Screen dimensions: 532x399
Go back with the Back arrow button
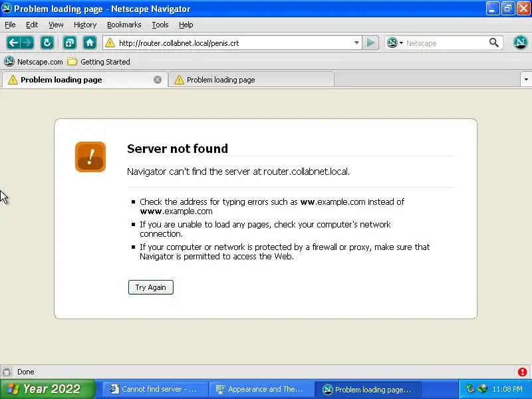tap(13, 43)
